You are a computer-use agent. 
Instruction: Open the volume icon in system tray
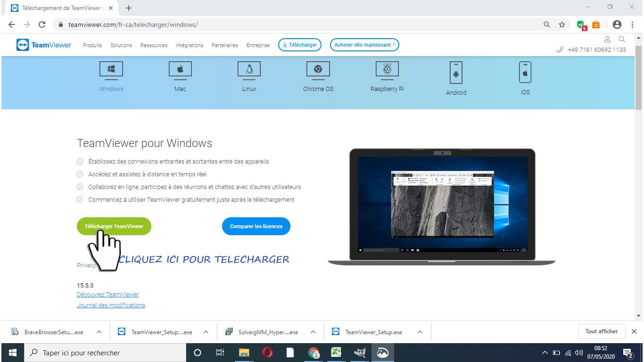(579, 353)
